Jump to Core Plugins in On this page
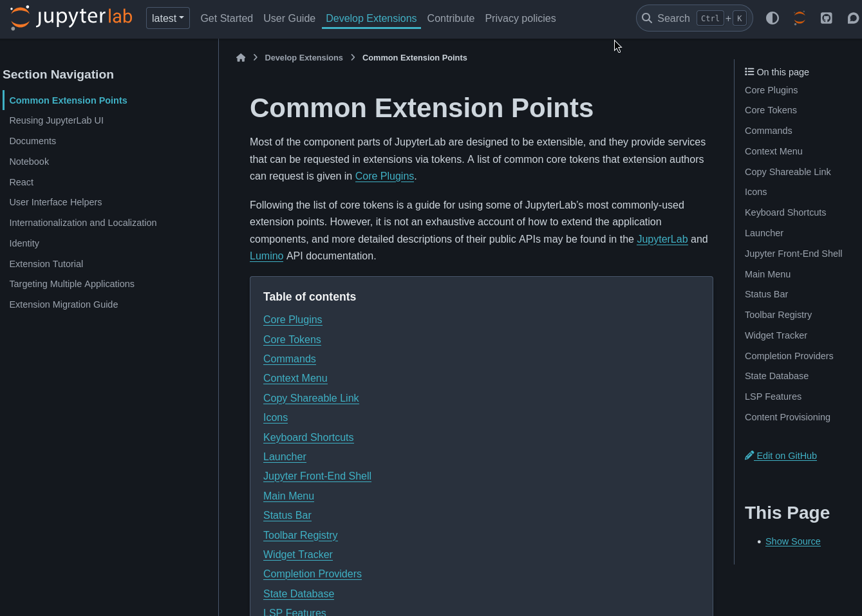Screen dimensions: 862x616 pyautogui.click(x=771, y=90)
